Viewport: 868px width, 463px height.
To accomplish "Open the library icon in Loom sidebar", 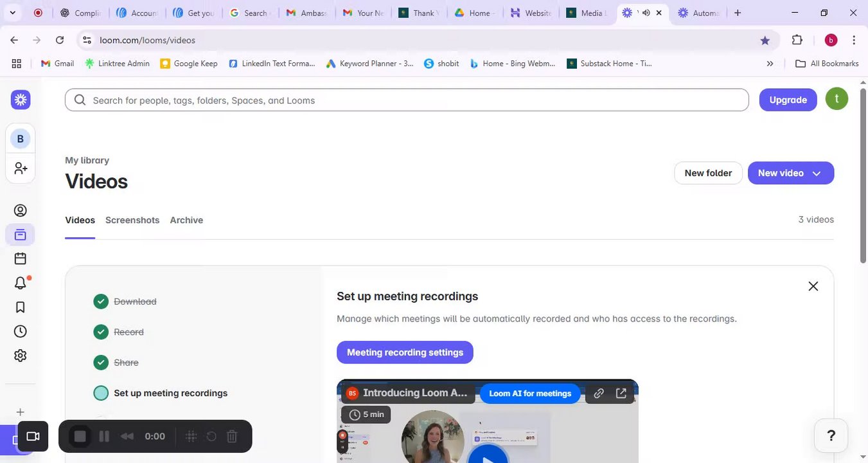I will point(21,235).
